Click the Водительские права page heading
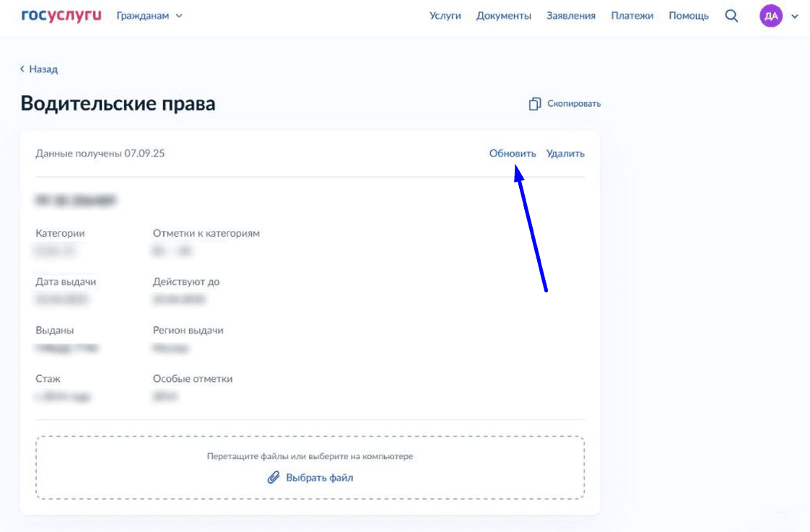The image size is (810, 532). click(118, 103)
